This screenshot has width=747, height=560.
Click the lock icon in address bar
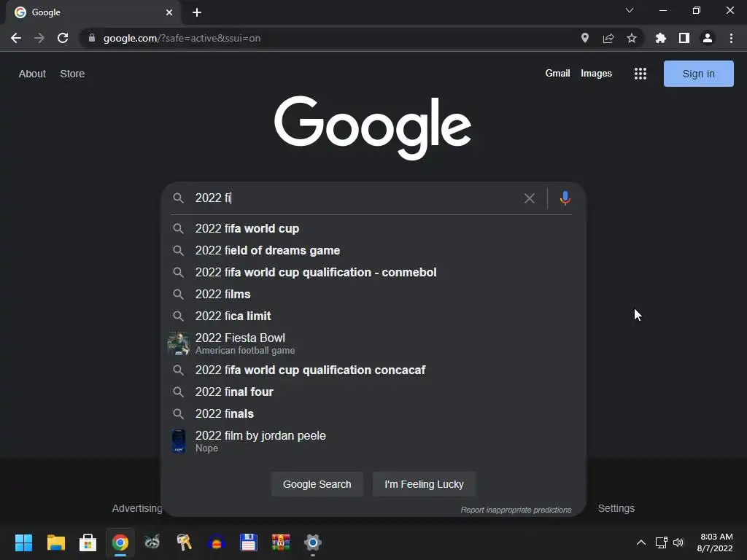[91, 38]
